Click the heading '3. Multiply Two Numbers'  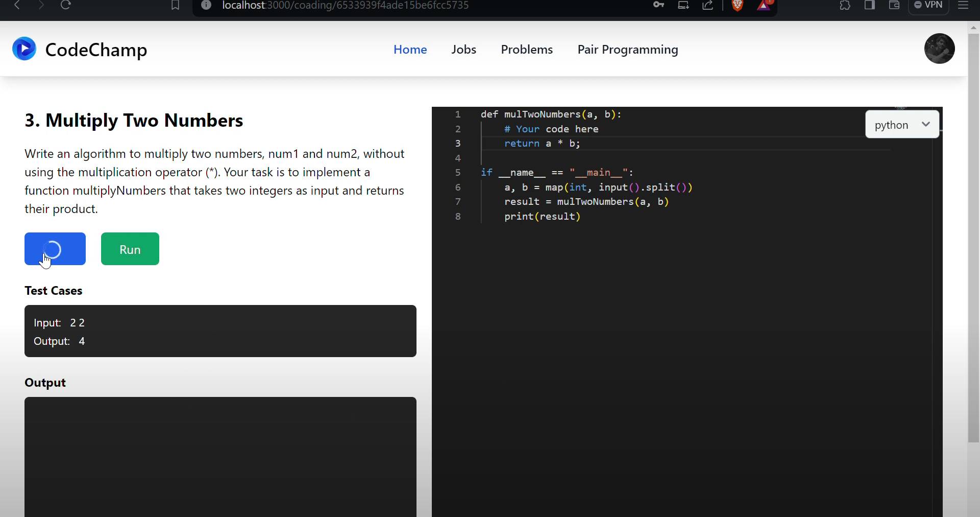[x=134, y=121]
